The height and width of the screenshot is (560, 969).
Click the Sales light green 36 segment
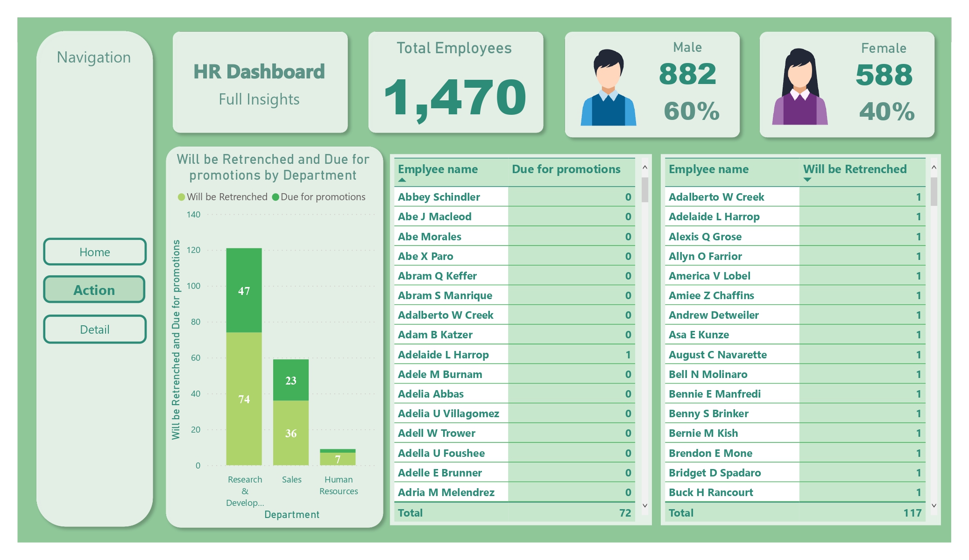click(x=290, y=433)
